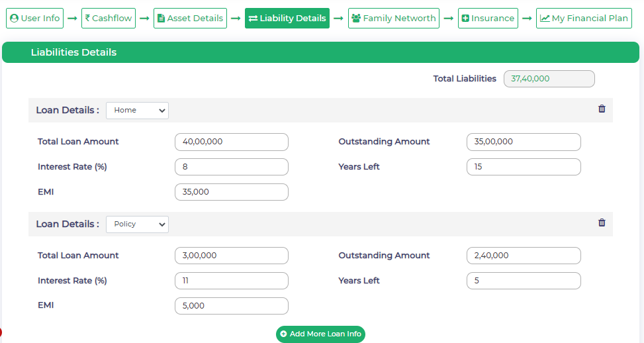
Task: Open the Asset Details step
Action: pos(190,19)
